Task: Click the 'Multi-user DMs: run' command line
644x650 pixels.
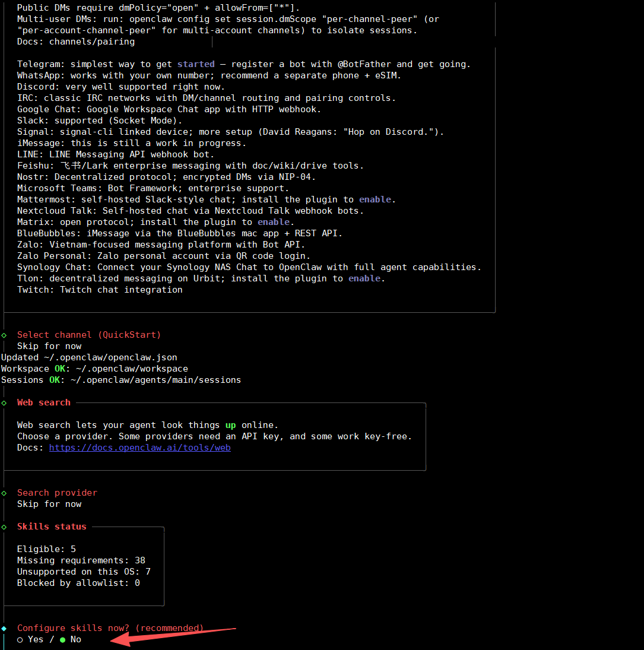Action: click(228, 19)
